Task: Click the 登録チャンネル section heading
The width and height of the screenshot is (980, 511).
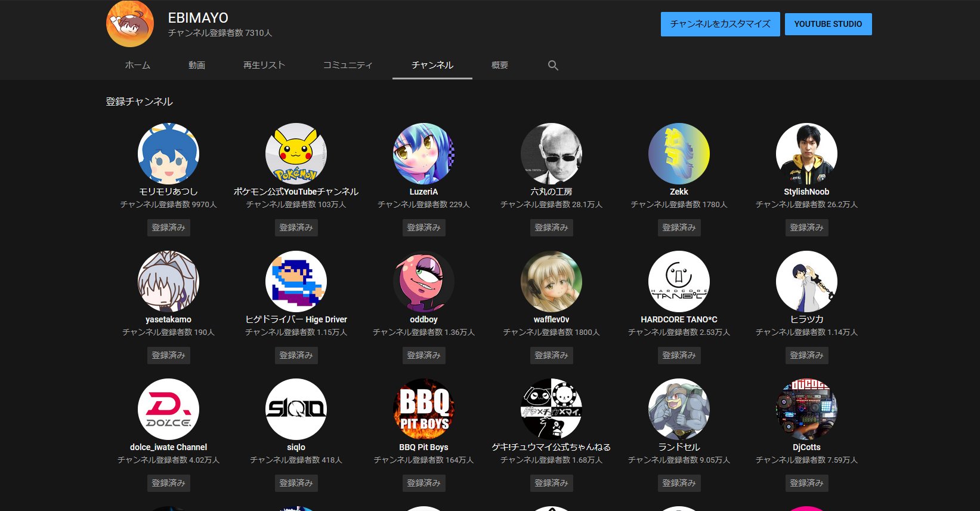Action: point(139,101)
